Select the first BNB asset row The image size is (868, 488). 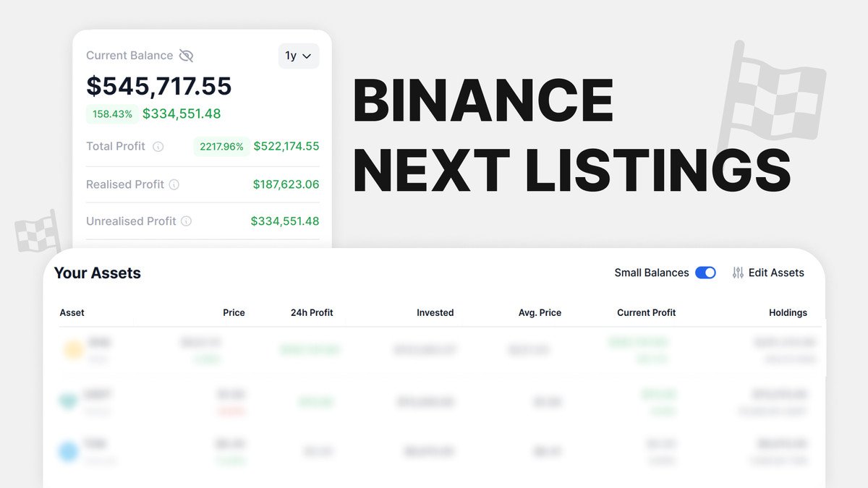click(434, 349)
